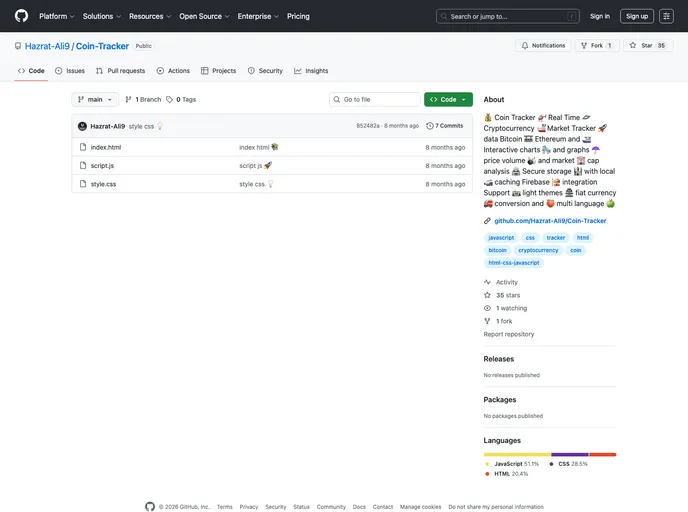Expand the main branch selector
This screenshot has height=512, width=688.
[95, 100]
